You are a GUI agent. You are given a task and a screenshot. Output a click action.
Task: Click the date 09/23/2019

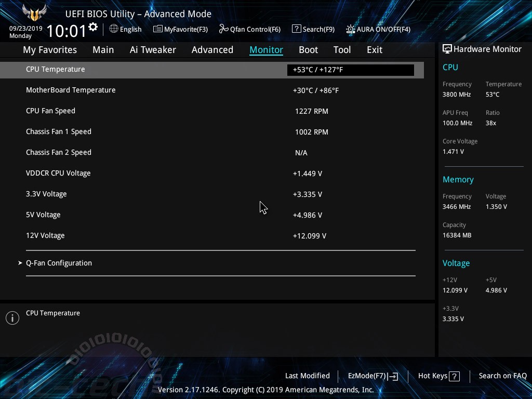pyautogui.click(x=26, y=29)
